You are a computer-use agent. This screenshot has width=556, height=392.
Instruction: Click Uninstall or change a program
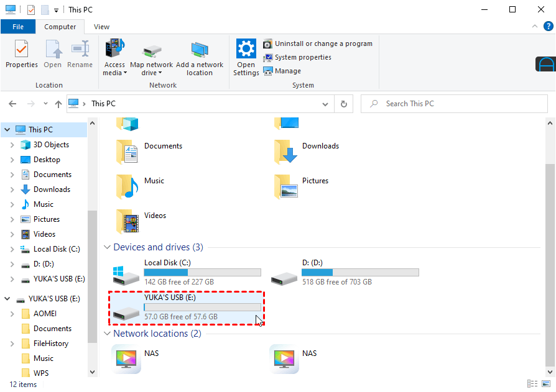[x=318, y=43]
